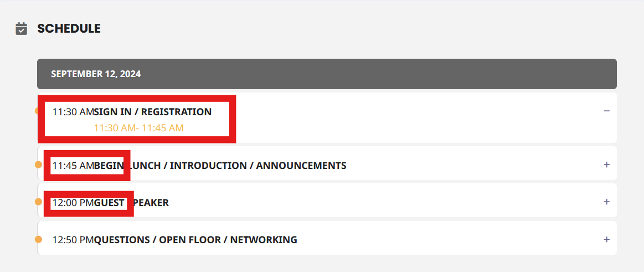Click the 12:50 PM time label
Screen dimensions: 644x272
(73, 240)
